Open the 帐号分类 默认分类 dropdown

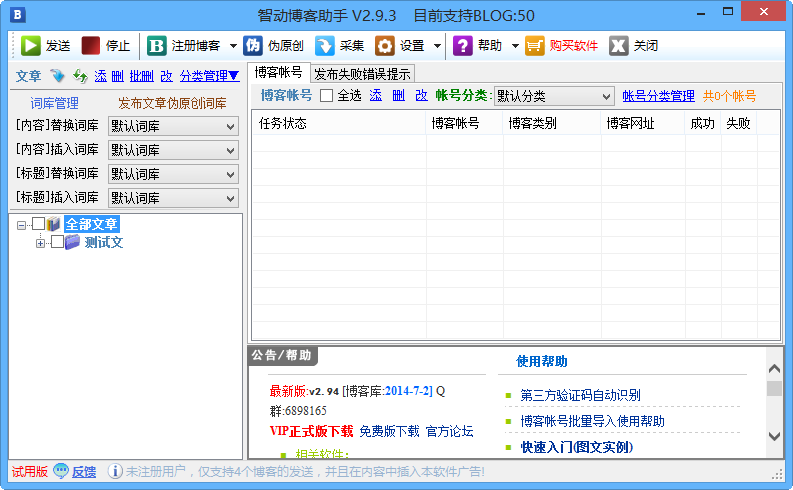(554, 96)
